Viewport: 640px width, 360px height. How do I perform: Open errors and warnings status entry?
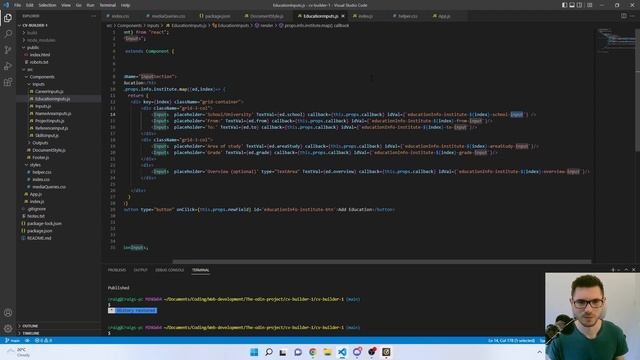pyautogui.click(x=43, y=340)
